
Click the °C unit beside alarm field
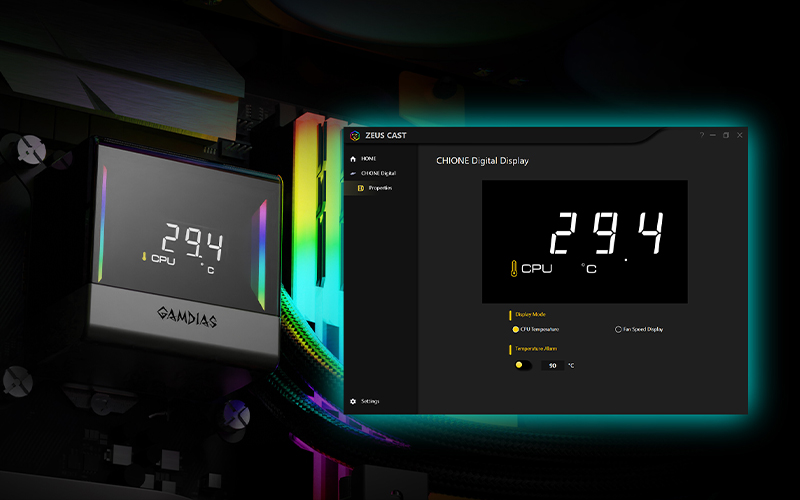click(x=571, y=365)
